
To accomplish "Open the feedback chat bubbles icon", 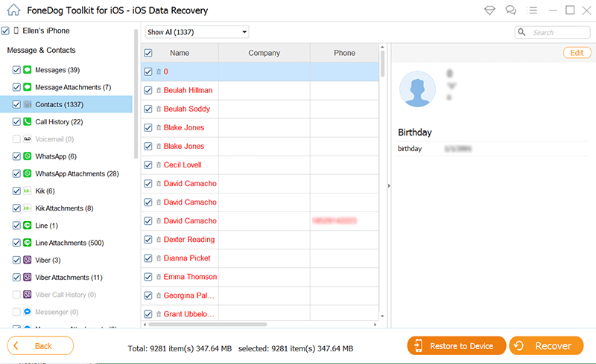I will pos(510,10).
